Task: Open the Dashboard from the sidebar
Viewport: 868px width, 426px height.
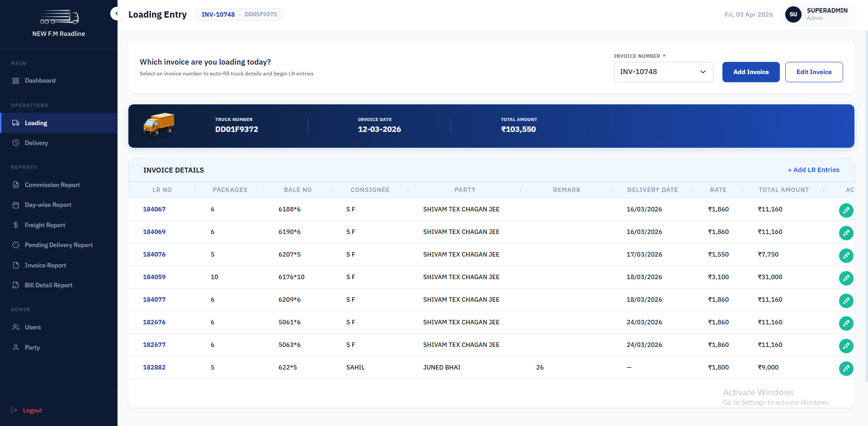Action: click(40, 80)
